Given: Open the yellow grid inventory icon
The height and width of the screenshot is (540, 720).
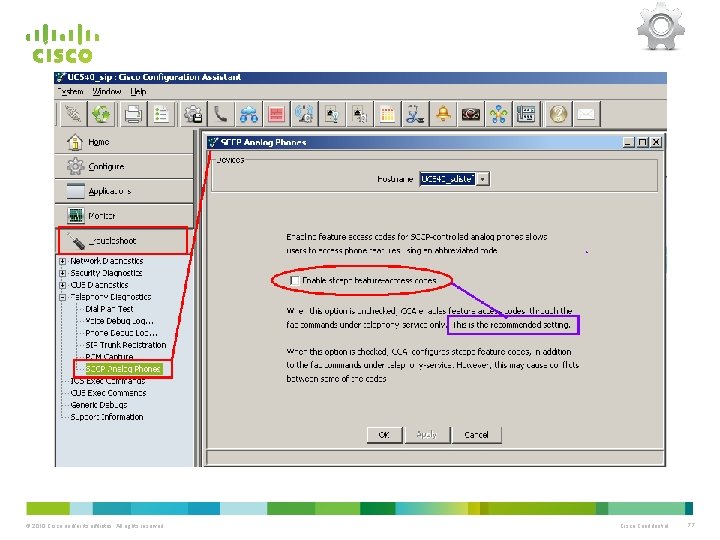Looking at the screenshot, I should point(387,114).
